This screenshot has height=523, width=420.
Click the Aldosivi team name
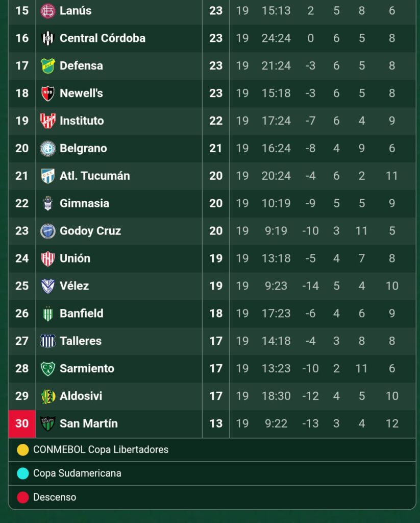(81, 396)
